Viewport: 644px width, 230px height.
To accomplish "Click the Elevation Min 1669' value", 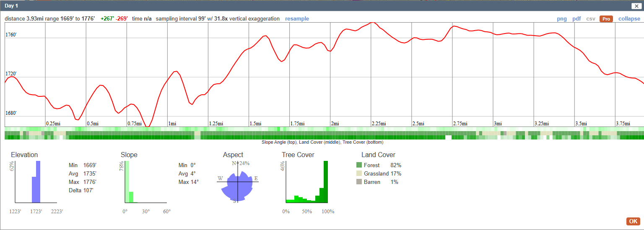I will [90, 165].
